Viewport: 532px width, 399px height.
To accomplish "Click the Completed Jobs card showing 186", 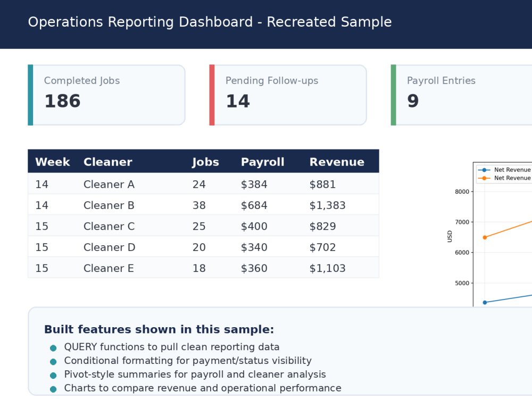I will 106,95.
